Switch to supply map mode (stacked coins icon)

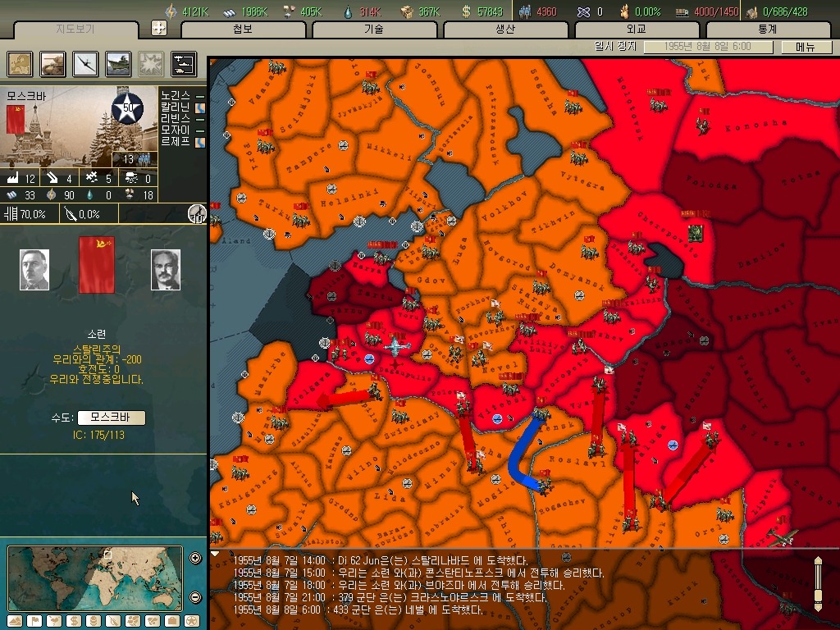(94, 622)
